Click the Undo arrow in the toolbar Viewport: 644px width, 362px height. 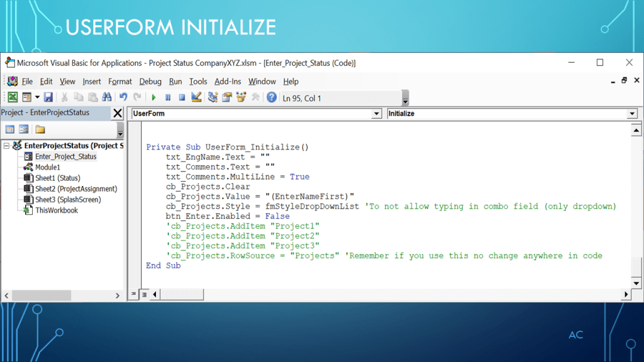(123, 97)
